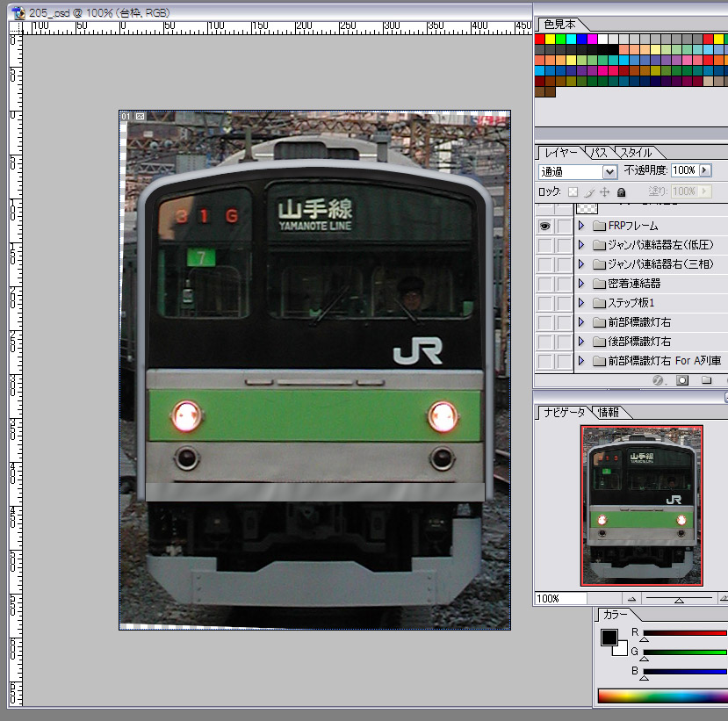Switch to the レイヤー layers tab

click(x=561, y=152)
